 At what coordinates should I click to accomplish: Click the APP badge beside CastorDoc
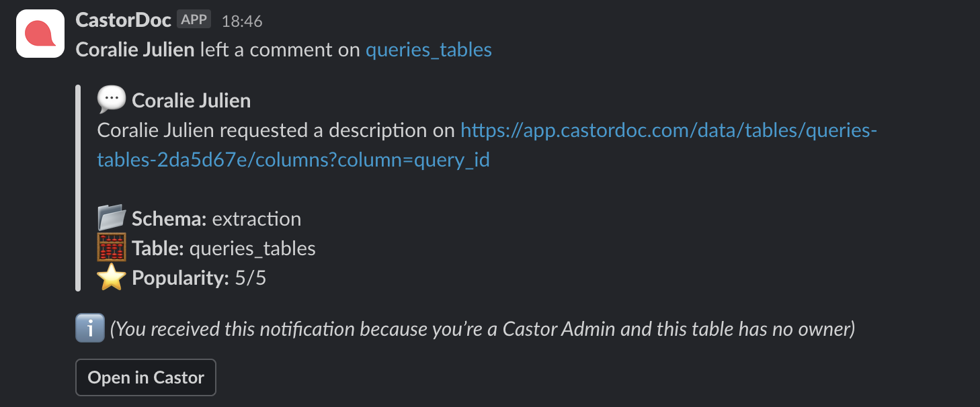[x=194, y=19]
